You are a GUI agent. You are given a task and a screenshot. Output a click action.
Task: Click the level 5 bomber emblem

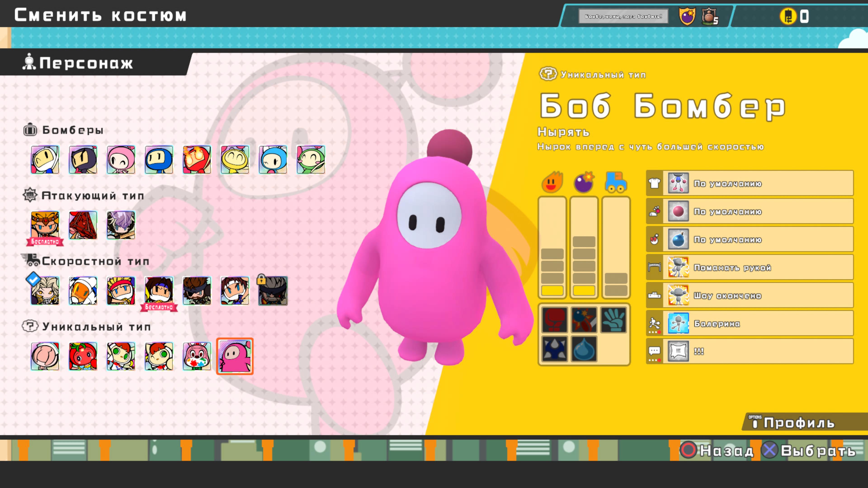pos(710,16)
